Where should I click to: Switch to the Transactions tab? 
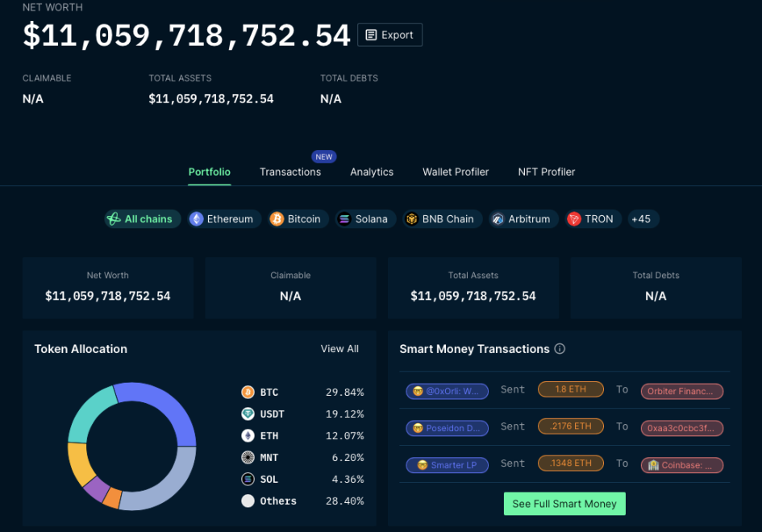[x=290, y=172]
